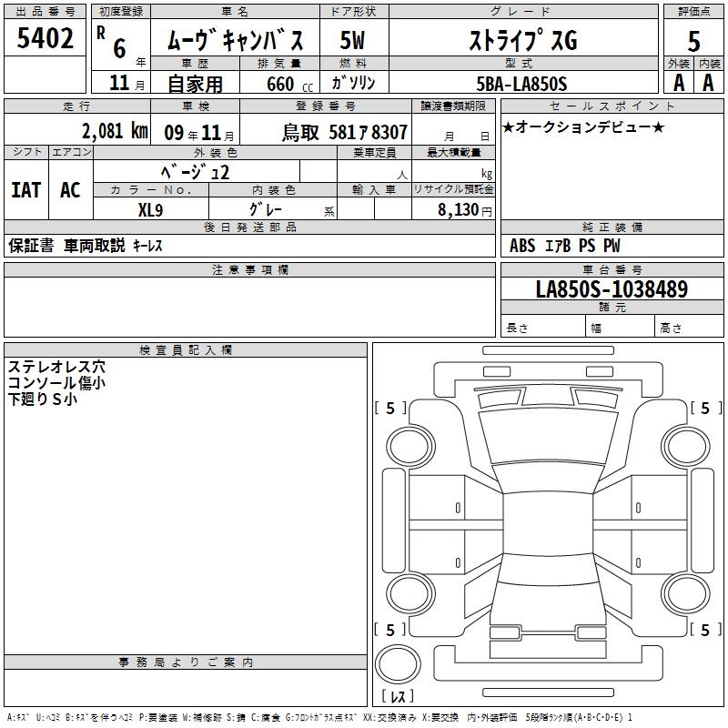Click the inspector note ステレオレス穴

pos(56,367)
